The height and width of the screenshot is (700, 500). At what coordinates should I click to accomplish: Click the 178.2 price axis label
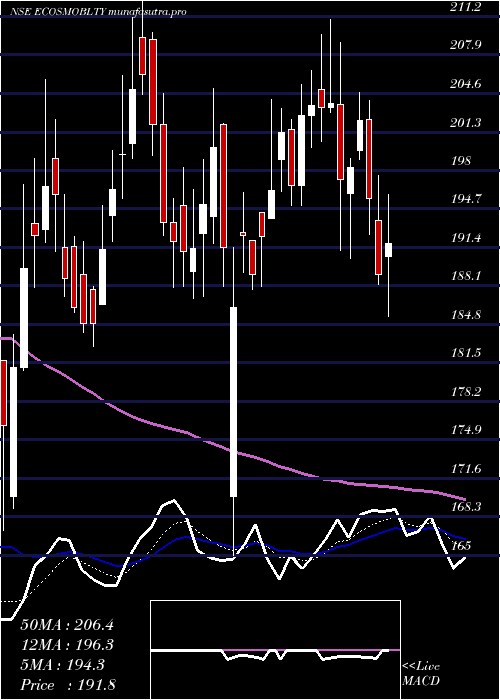[x=468, y=392]
